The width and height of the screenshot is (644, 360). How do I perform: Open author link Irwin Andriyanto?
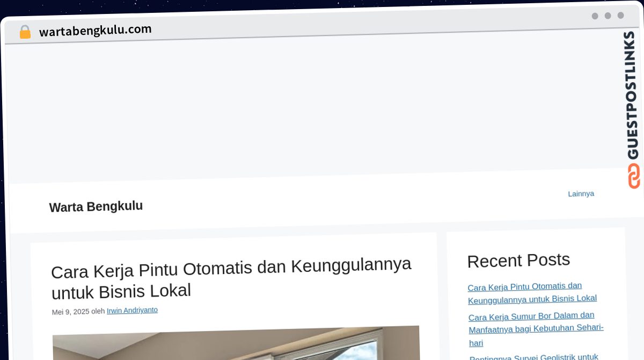(132, 311)
